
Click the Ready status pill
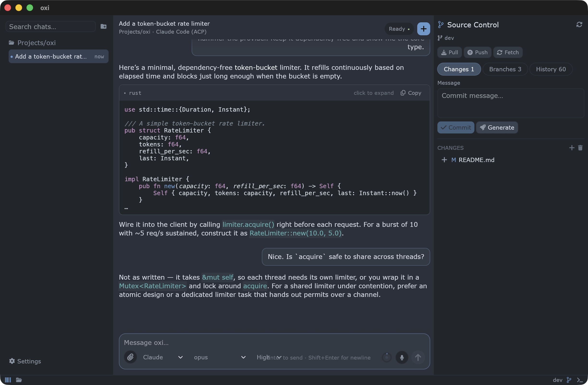pyautogui.click(x=399, y=29)
